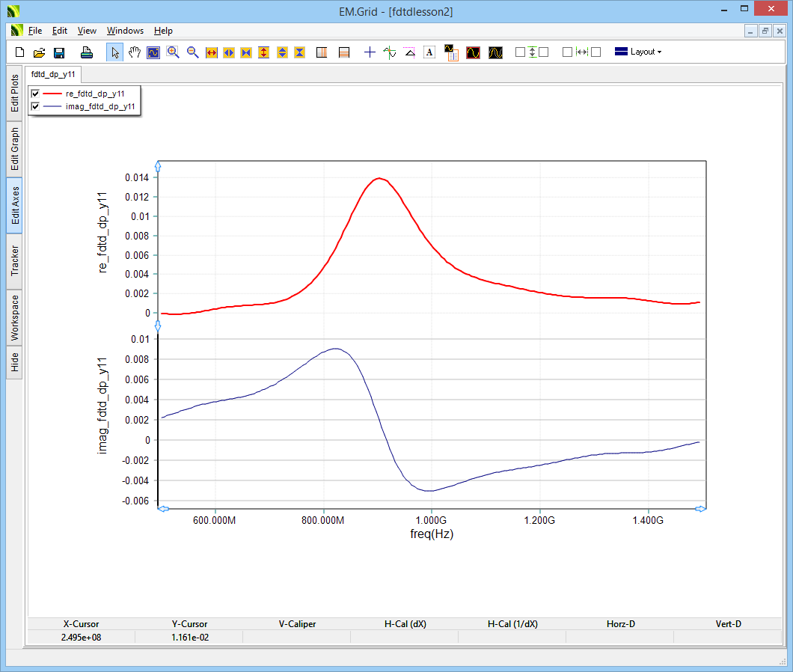Click the zoom out magnifier icon

[x=192, y=52]
